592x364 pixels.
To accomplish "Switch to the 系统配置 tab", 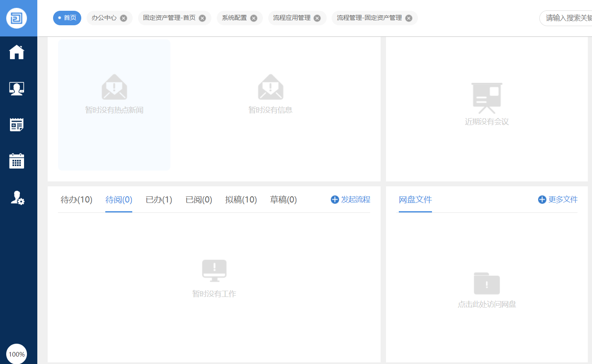I will point(234,18).
